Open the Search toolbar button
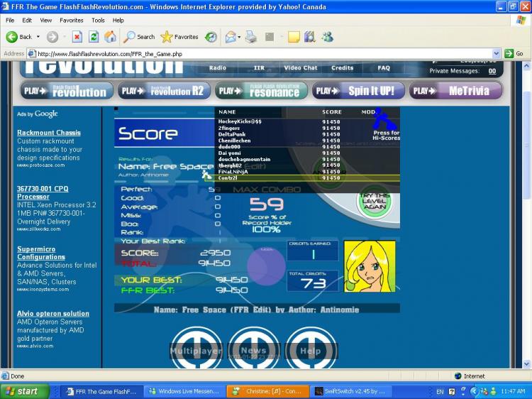 point(139,37)
